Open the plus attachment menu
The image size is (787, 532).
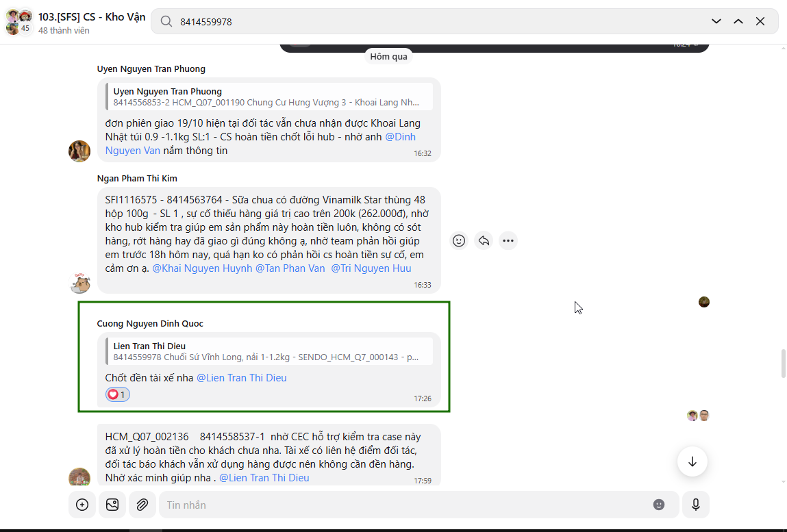82,505
